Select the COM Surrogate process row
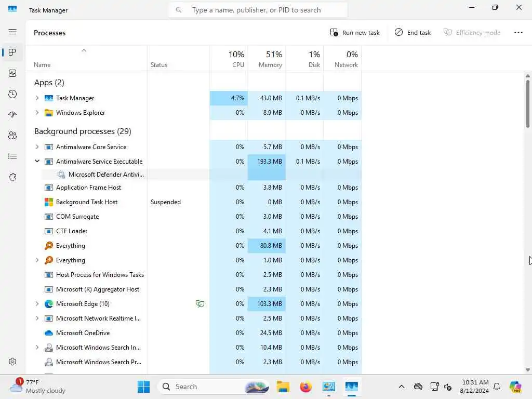532x399 pixels. 194,217
